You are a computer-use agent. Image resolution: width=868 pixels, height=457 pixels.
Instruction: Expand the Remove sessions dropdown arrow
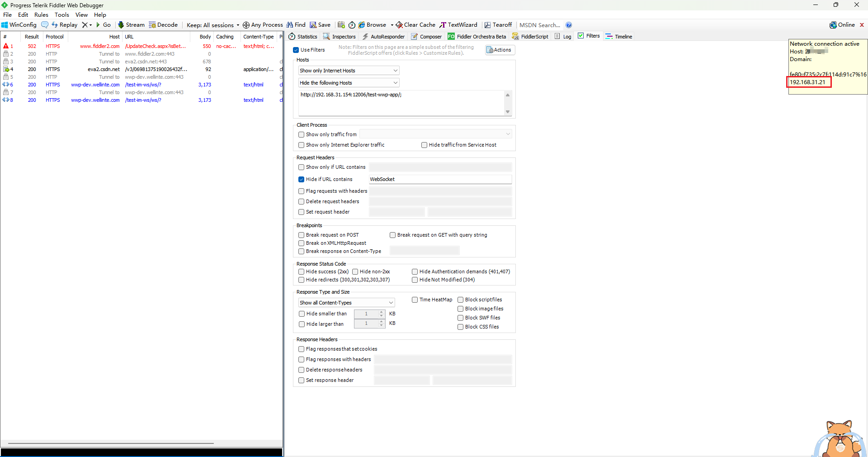(x=90, y=25)
